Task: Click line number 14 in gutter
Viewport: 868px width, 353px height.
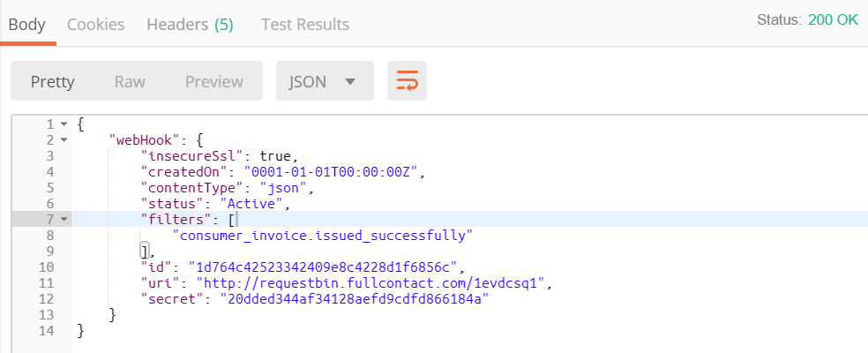Action: (47, 330)
